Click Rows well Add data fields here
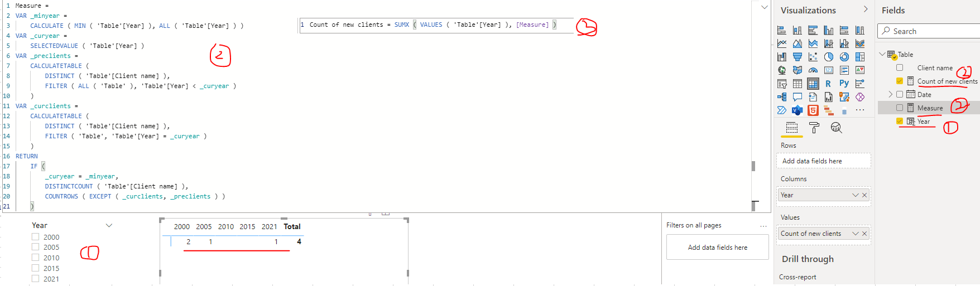 point(823,161)
